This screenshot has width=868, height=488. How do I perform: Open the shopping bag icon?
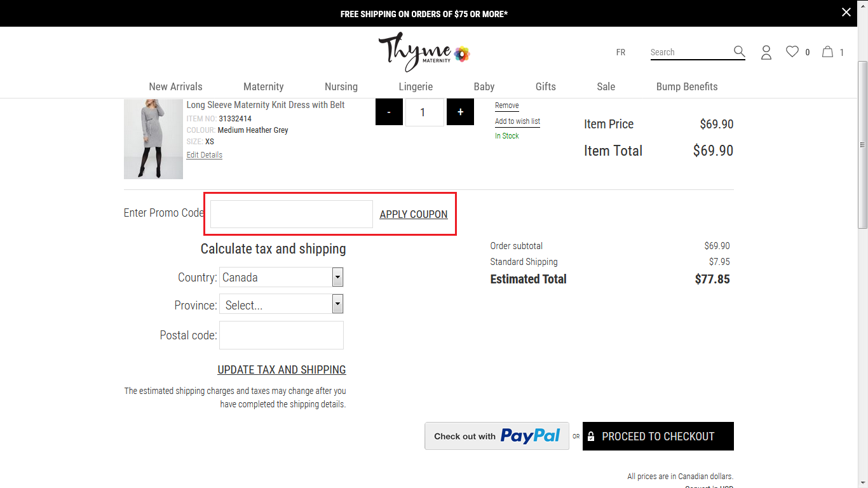[x=827, y=51]
